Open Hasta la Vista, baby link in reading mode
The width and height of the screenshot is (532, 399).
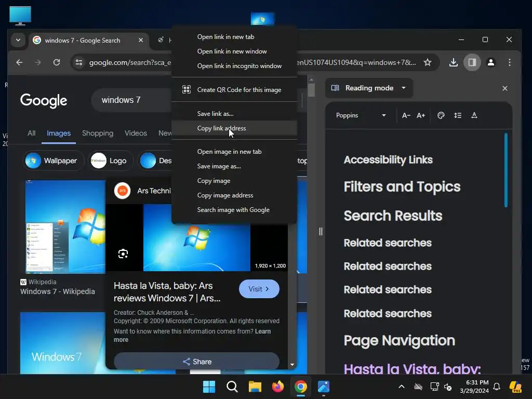coord(412,368)
